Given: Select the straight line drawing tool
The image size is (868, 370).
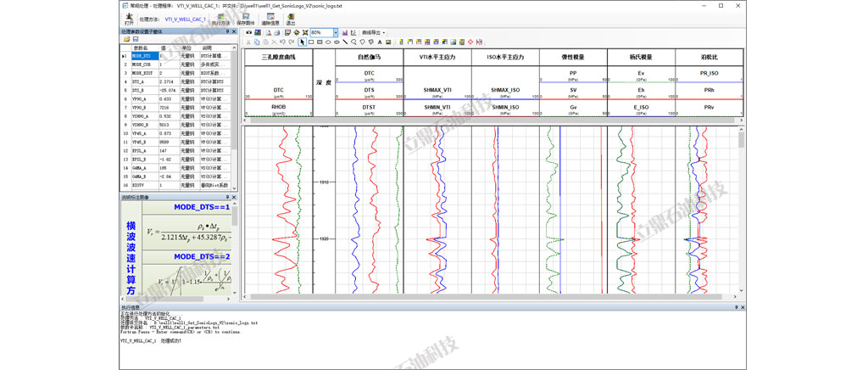Looking at the screenshot, I should 346,42.
